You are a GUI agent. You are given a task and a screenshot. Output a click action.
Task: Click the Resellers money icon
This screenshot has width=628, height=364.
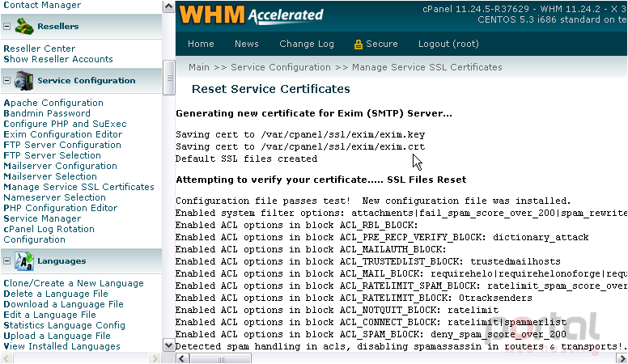[24, 27]
